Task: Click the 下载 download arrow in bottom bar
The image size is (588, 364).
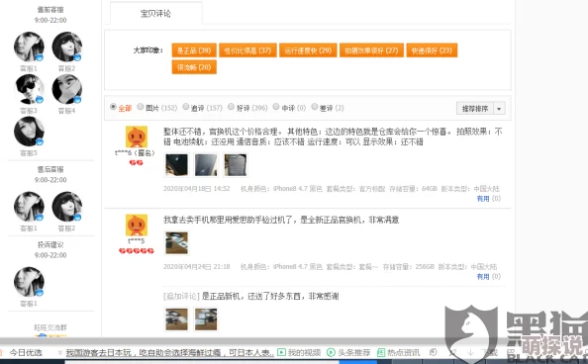Action: pos(470,352)
